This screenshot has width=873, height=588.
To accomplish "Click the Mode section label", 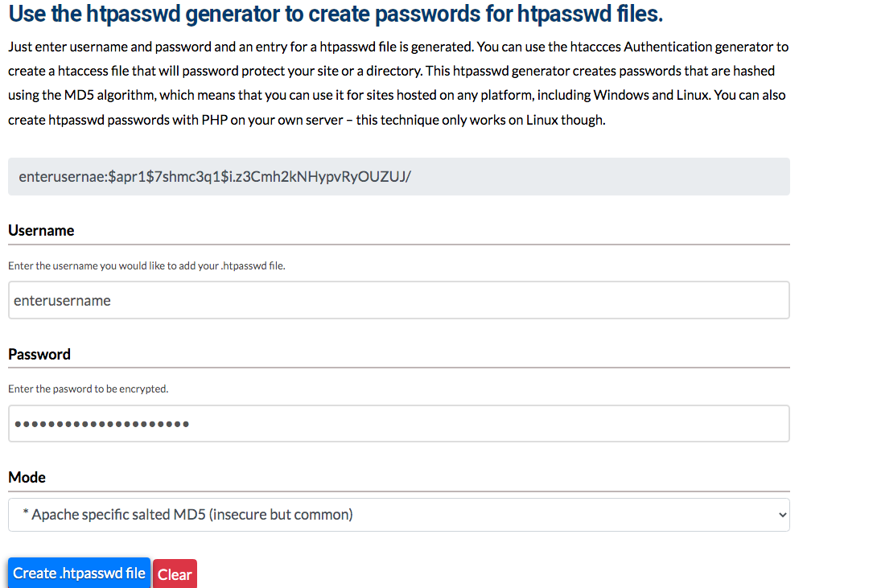I will click(27, 476).
